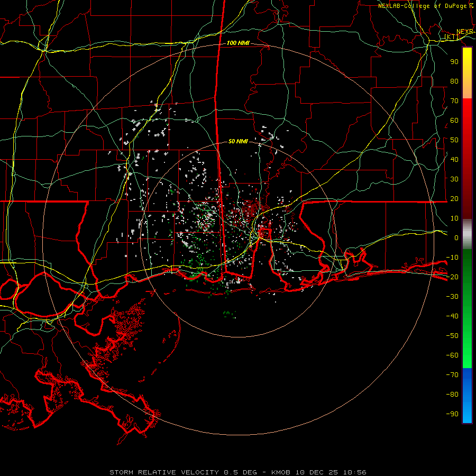Select the positive "20" velocity scale label
476x476 pixels.
[x=454, y=198]
